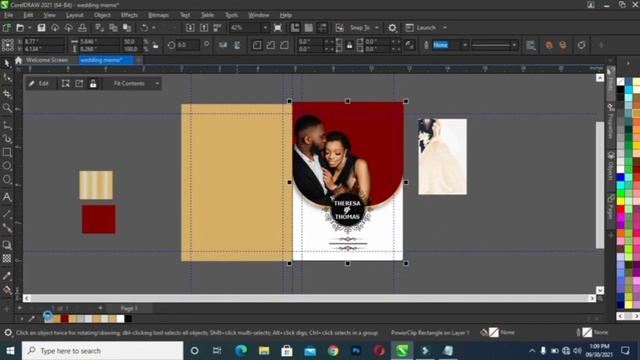
Task: Select the Crop tool
Action: click(7, 94)
